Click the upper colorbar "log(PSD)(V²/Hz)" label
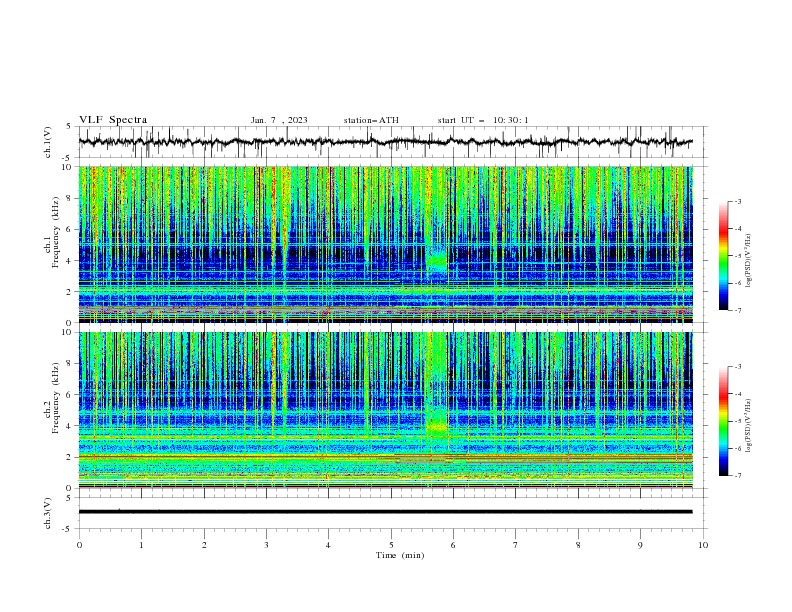The height and width of the screenshot is (612, 792). click(x=749, y=261)
